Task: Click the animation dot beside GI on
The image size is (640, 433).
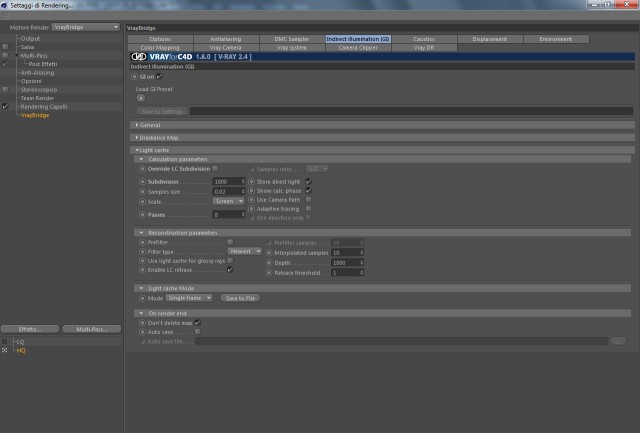Action: click(x=134, y=77)
